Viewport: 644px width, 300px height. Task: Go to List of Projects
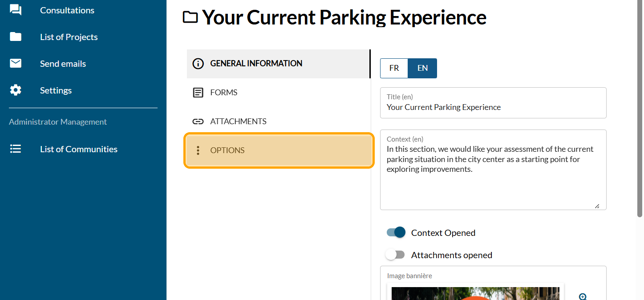[69, 37]
